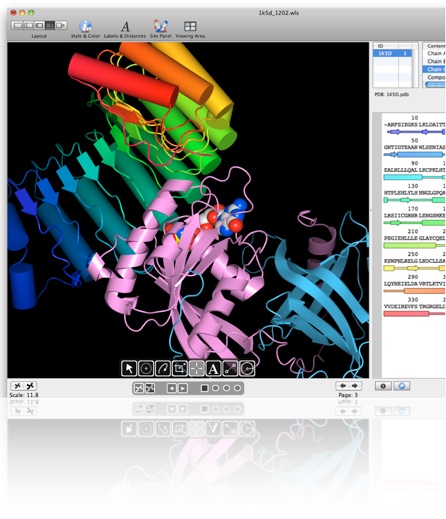Click the blue circular button under sequence panel
The width and height of the screenshot is (446, 519).
click(x=402, y=386)
